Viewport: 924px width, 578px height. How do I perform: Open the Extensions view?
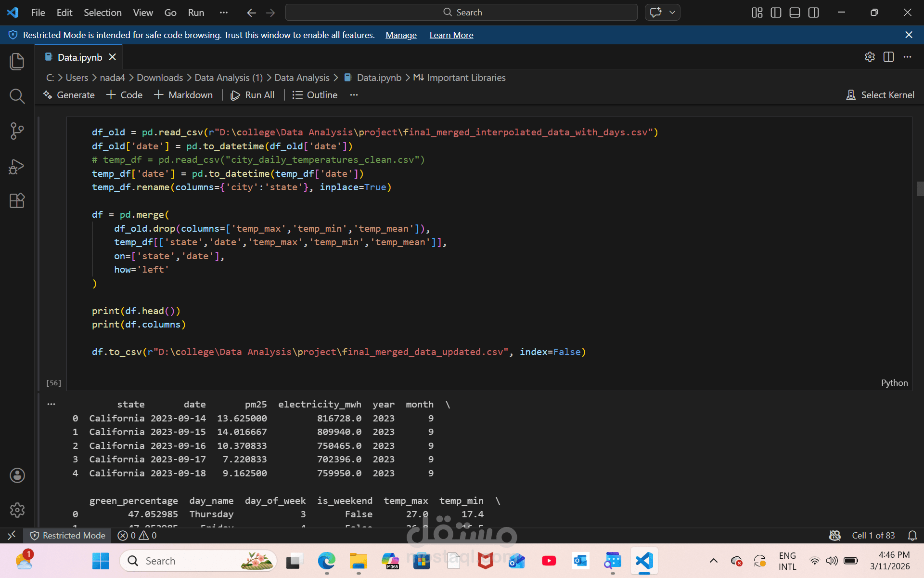point(17,200)
